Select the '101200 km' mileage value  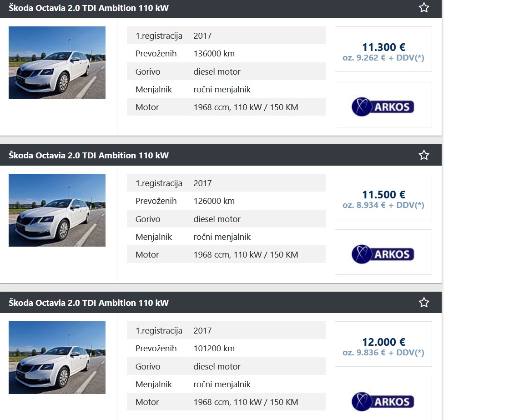point(214,349)
